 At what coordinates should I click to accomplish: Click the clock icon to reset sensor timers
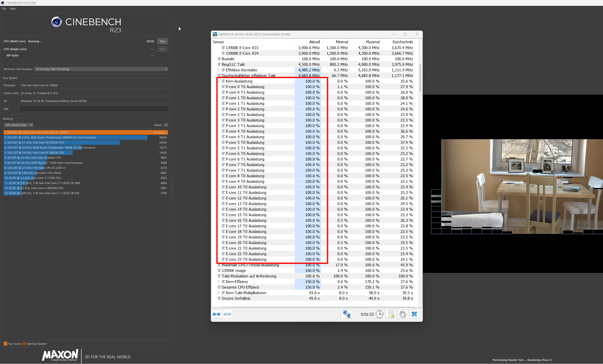pyautogui.click(x=380, y=314)
